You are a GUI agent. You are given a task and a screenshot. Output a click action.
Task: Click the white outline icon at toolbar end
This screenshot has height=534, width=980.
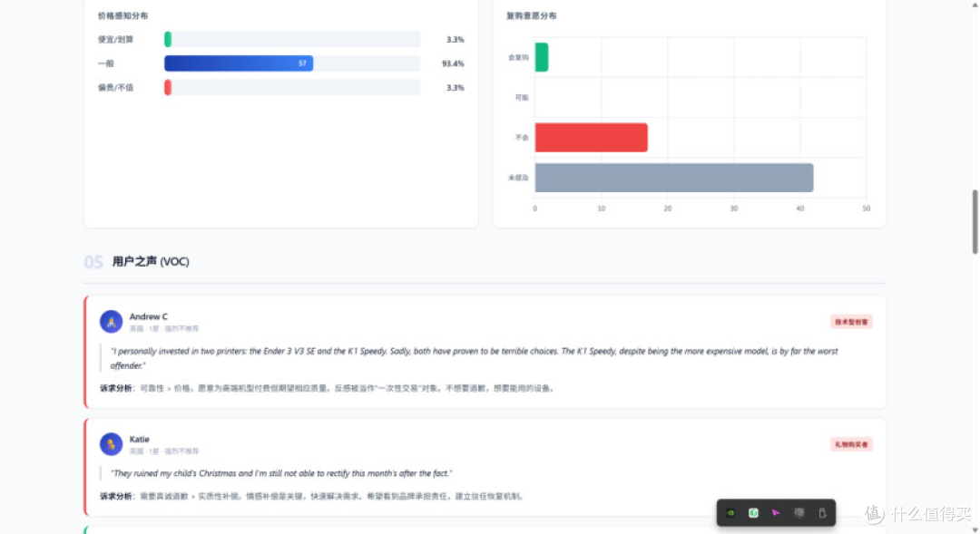[x=822, y=513]
